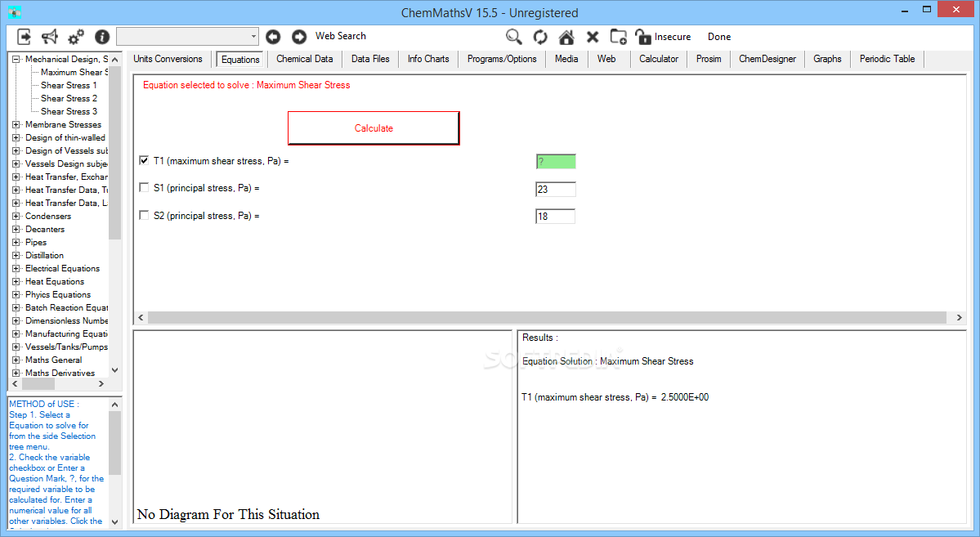
Task: Click the exit door icon in toolbar
Action: (x=24, y=37)
